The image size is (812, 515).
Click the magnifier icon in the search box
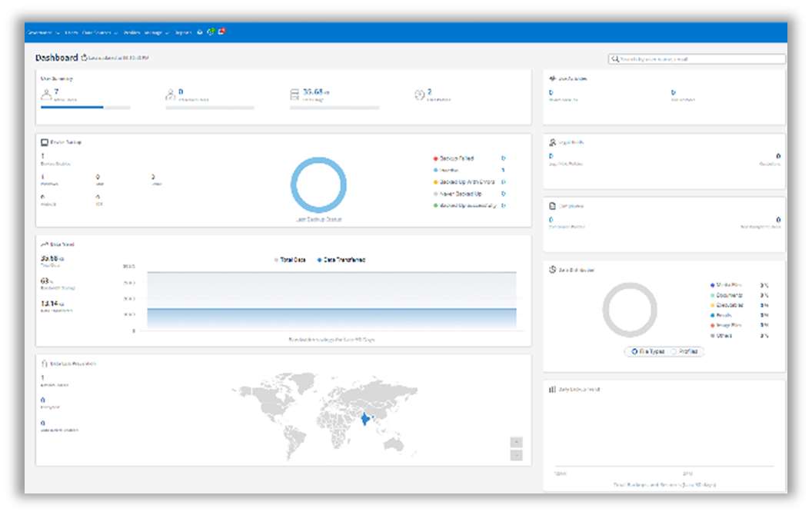614,58
